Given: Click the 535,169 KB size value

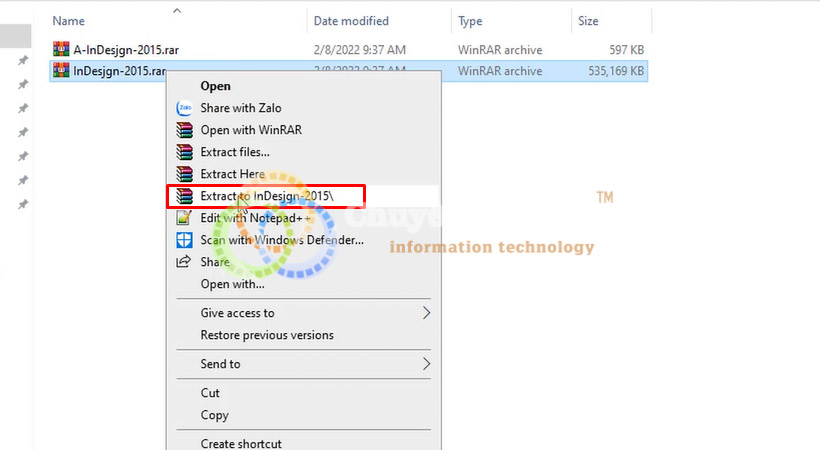Looking at the screenshot, I should click(616, 71).
